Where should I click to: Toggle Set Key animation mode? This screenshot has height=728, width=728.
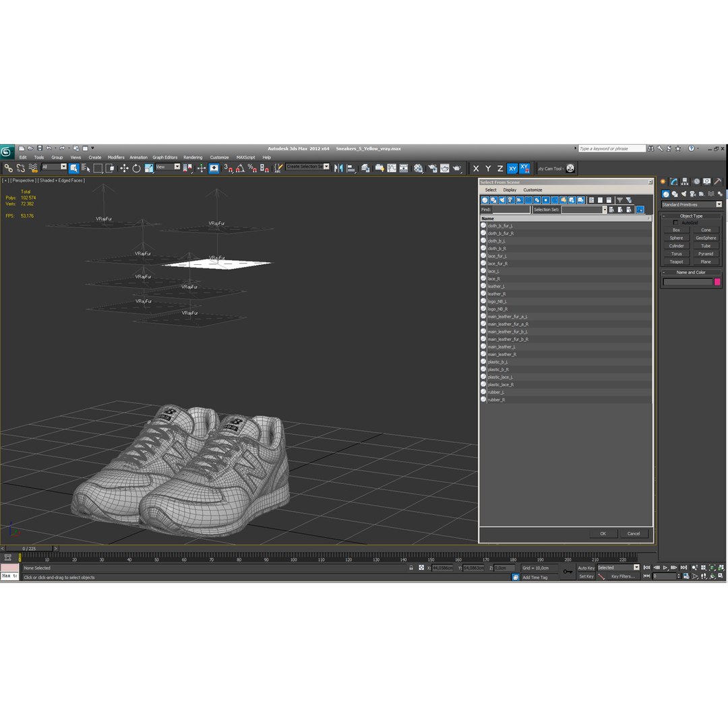(586, 576)
